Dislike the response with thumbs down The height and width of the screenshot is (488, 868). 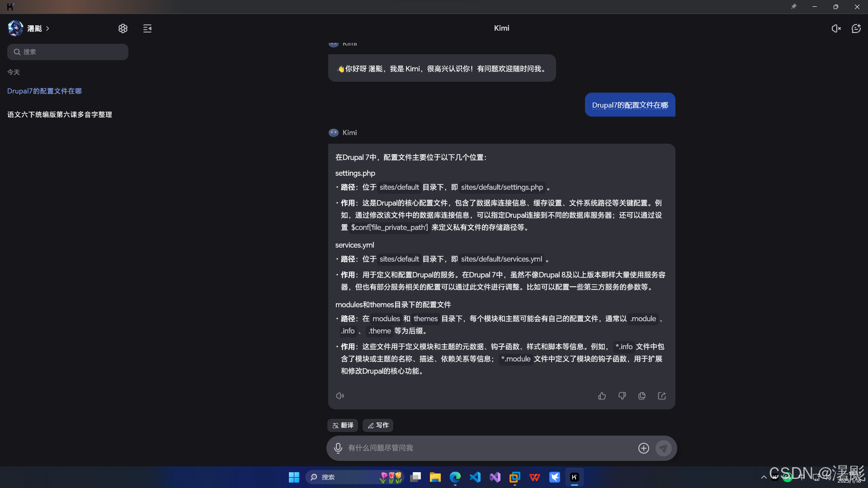pyautogui.click(x=622, y=396)
